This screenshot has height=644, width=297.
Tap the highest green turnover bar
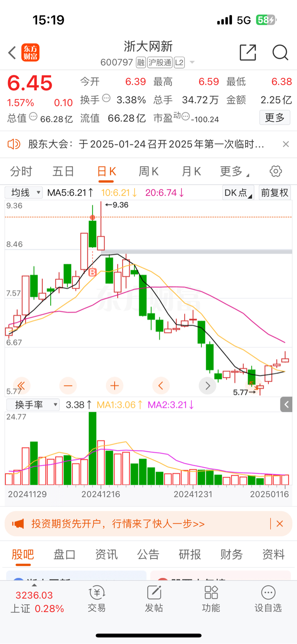[x=92, y=448]
